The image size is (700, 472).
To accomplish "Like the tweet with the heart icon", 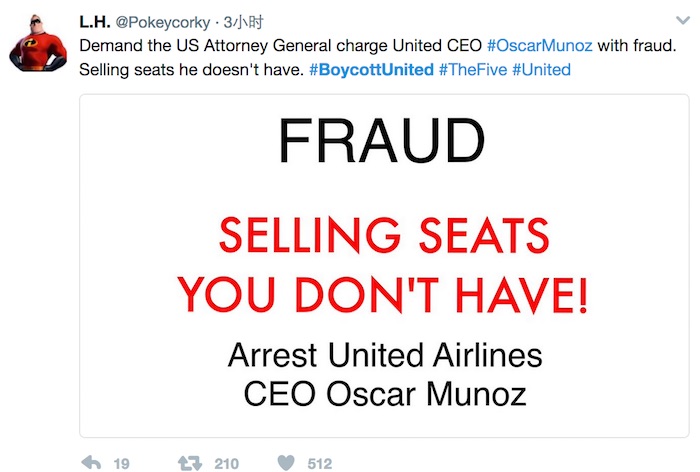I will [x=285, y=464].
